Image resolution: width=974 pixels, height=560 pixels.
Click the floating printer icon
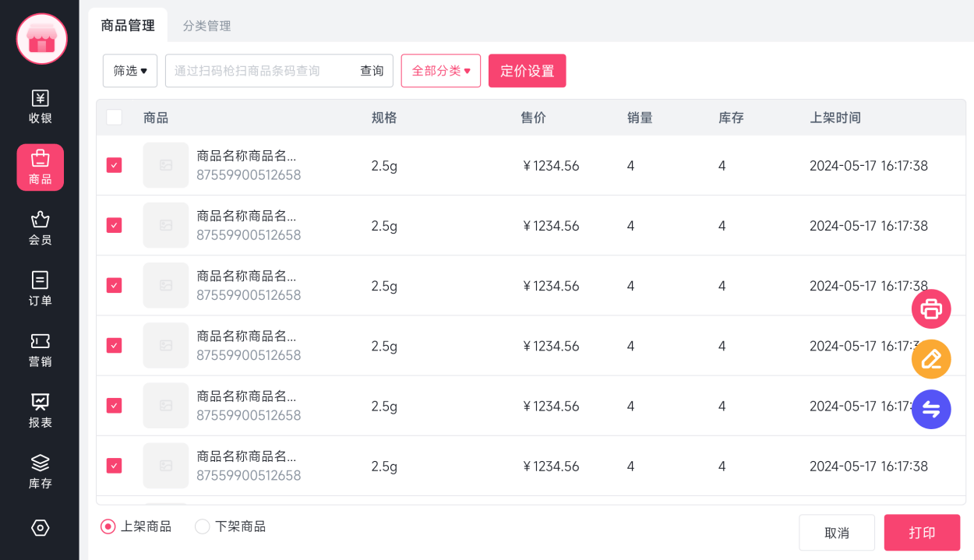tap(931, 308)
